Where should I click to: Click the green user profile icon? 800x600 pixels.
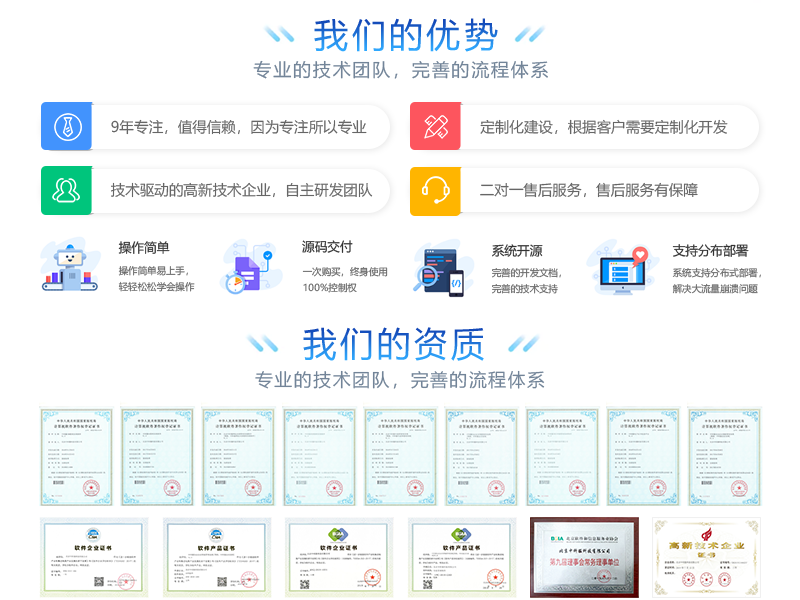[x=66, y=190]
